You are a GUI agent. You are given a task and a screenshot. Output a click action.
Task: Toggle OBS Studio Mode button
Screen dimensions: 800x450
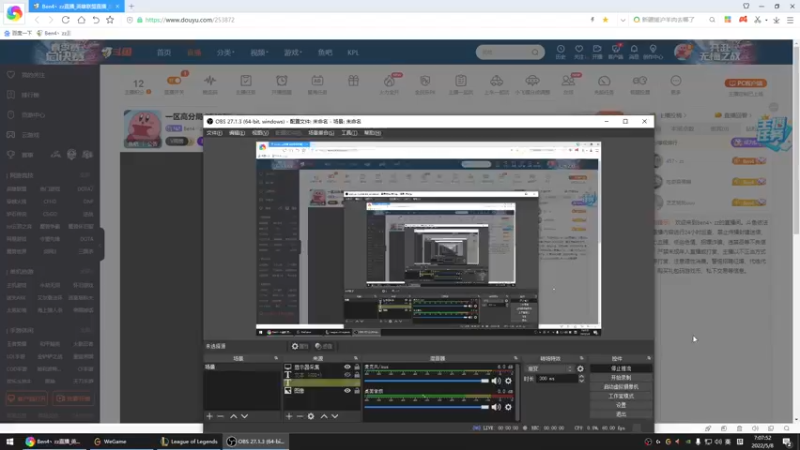(621, 396)
